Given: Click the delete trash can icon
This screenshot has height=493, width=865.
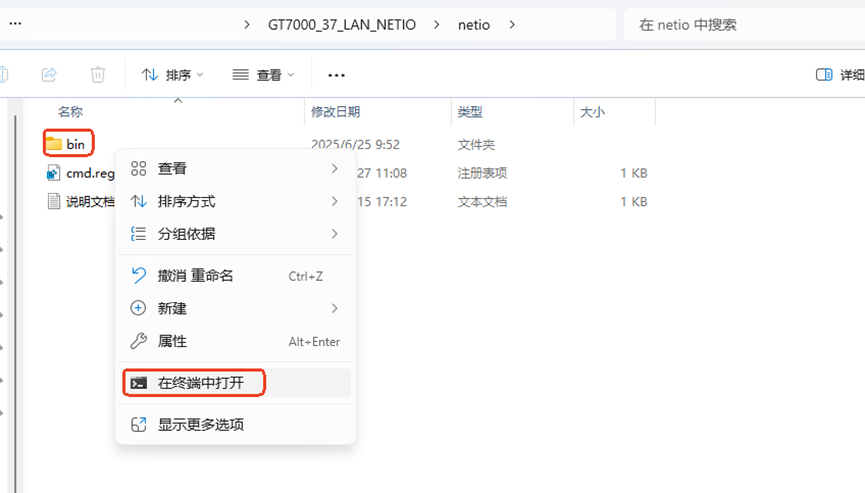Looking at the screenshot, I should (x=98, y=74).
